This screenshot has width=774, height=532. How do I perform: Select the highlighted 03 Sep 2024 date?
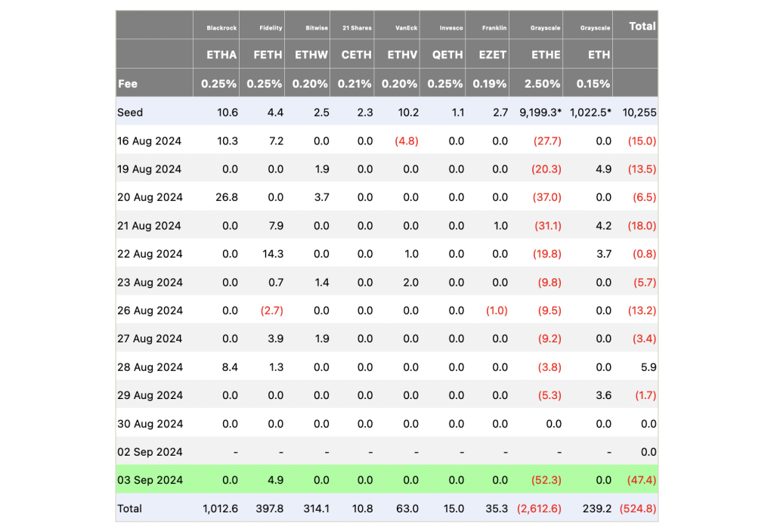[x=150, y=480]
